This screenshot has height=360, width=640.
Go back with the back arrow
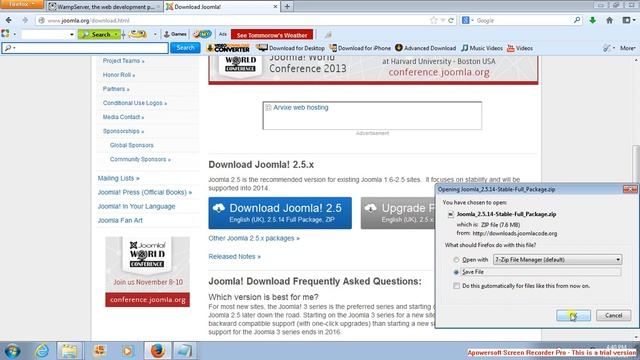click(9, 20)
